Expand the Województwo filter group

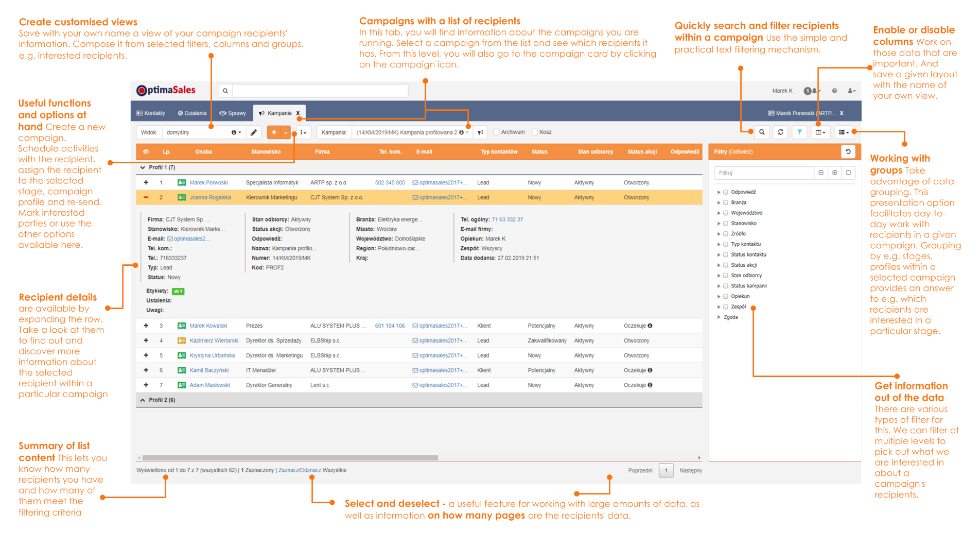click(719, 213)
